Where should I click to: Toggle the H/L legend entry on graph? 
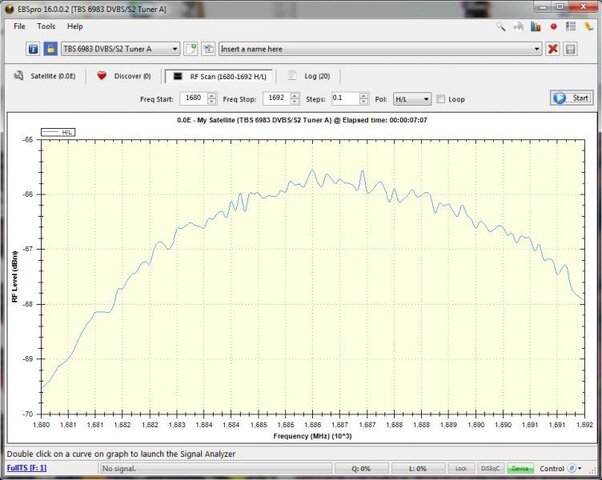pos(58,132)
